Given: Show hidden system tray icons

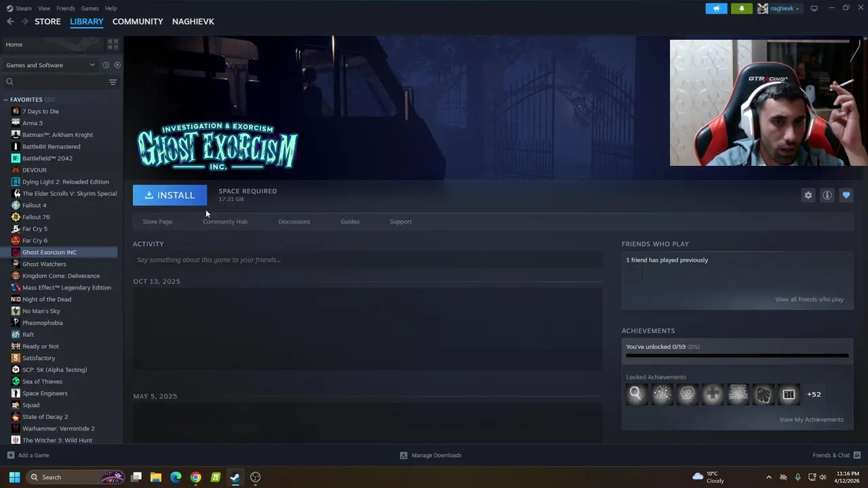Looking at the screenshot, I should (768, 477).
